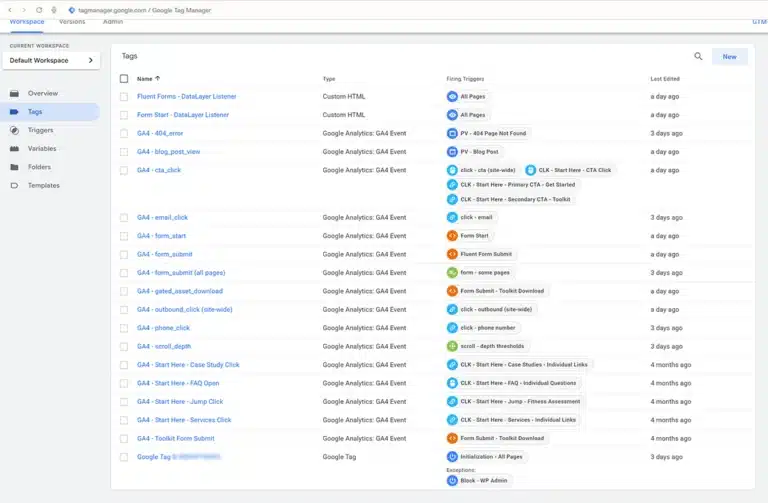This screenshot has height=503, width=768.
Task: Click the site info icon in address bar
Action: point(72,10)
